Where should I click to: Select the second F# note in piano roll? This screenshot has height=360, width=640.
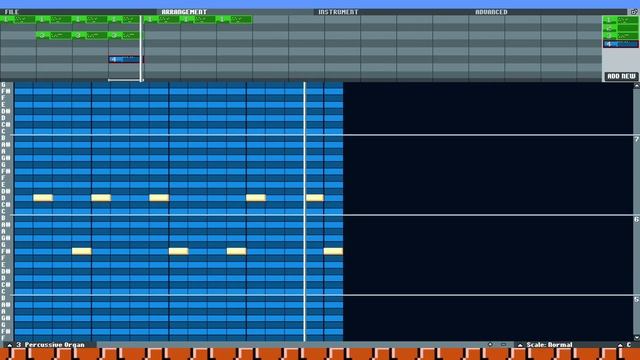[178, 251]
